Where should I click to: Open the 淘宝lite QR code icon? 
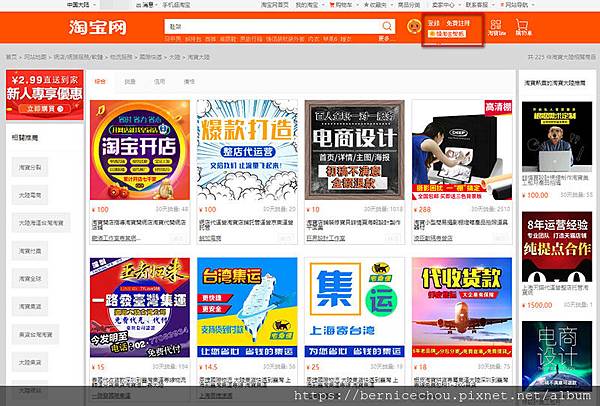point(496,28)
